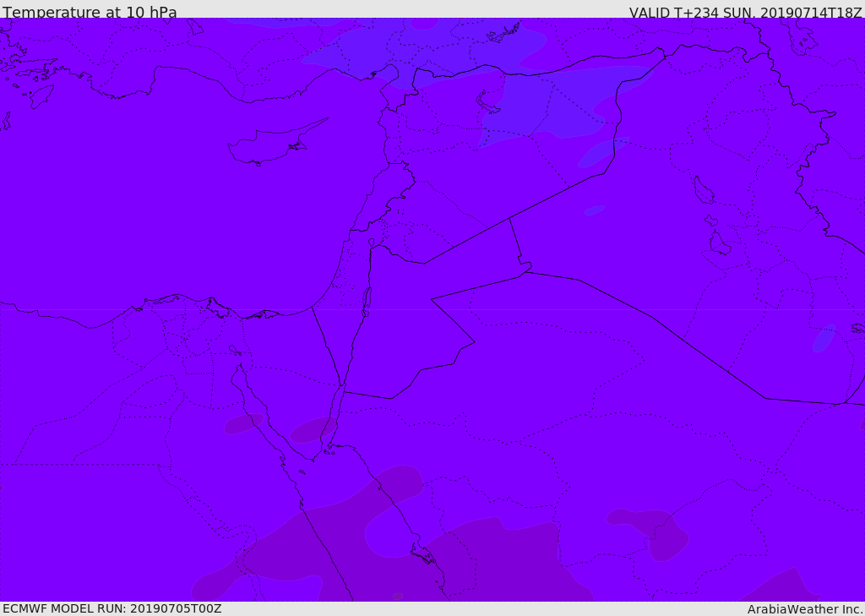Click the 'Temperature at 10 hPa' title text
Screen dimensions: 865x616
pyautogui.click(x=90, y=12)
